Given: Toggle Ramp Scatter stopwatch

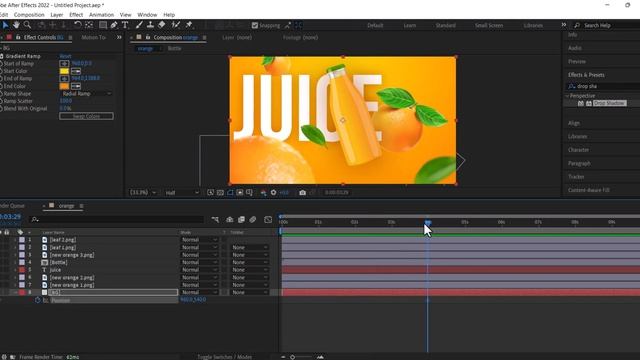Looking at the screenshot, I should tap(1, 101).
